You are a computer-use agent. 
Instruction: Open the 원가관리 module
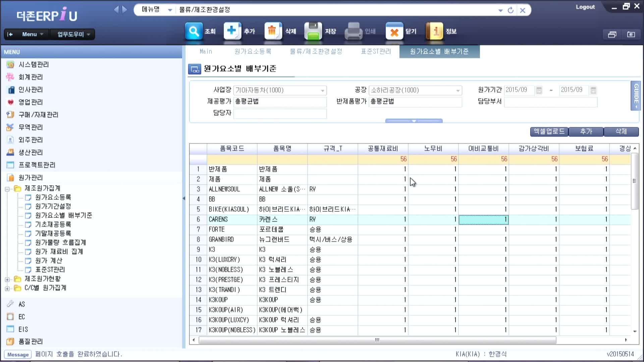(31, 178)
